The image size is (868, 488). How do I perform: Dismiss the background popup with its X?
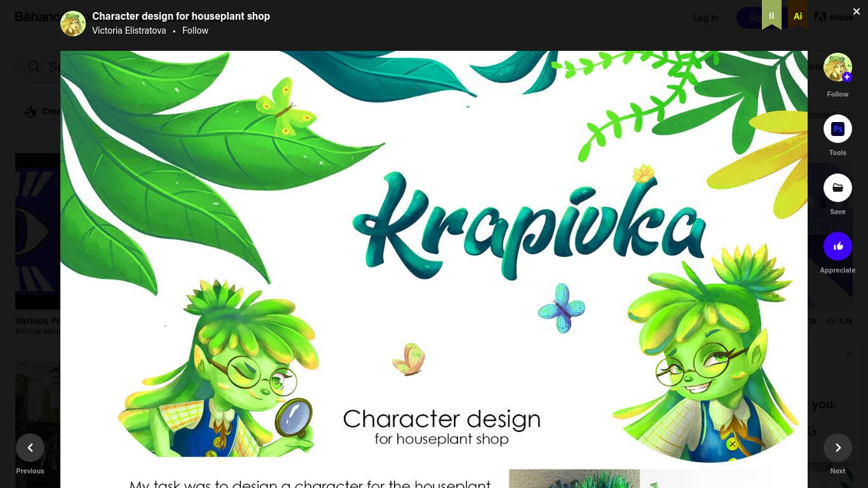pos(849,354)
